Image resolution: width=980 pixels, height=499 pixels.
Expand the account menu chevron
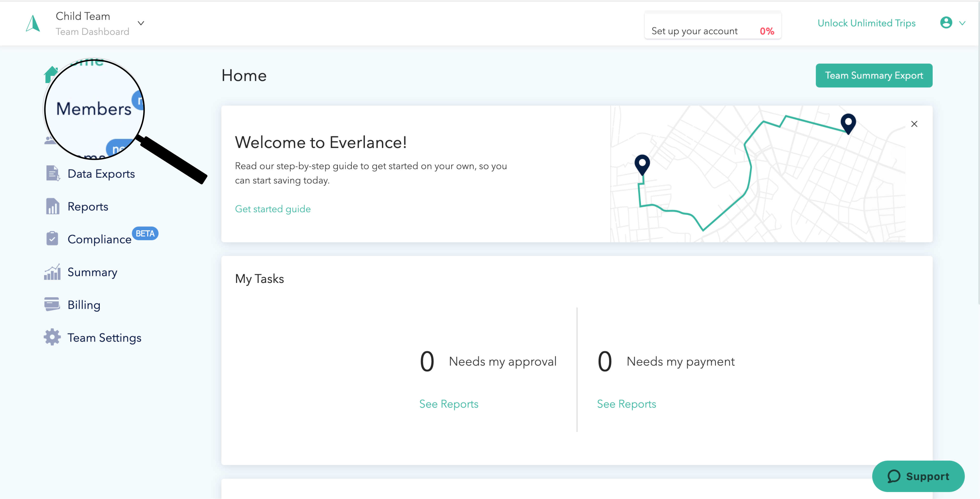pos(962,23)
